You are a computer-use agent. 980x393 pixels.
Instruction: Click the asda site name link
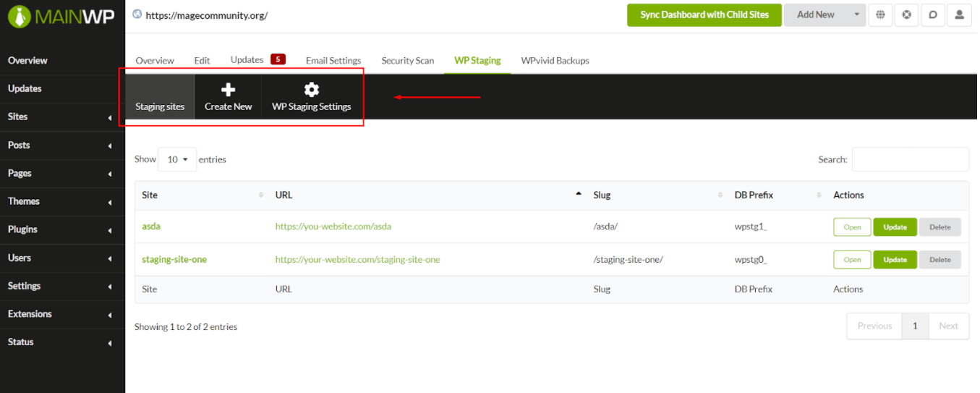click(x=151, y=227)
